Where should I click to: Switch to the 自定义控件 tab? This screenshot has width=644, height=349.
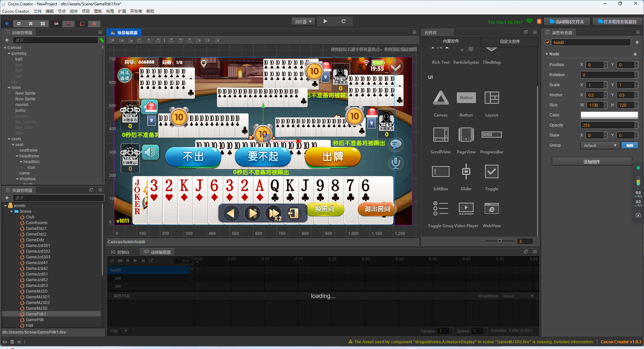pyautogui.click(x=510, y=41)
